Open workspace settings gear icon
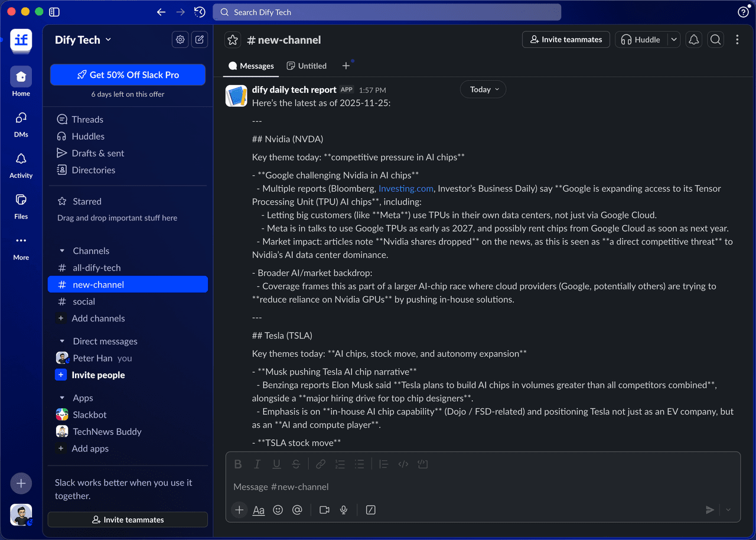Viewport: 756px width, 540px height. click(x=180, y=40)
